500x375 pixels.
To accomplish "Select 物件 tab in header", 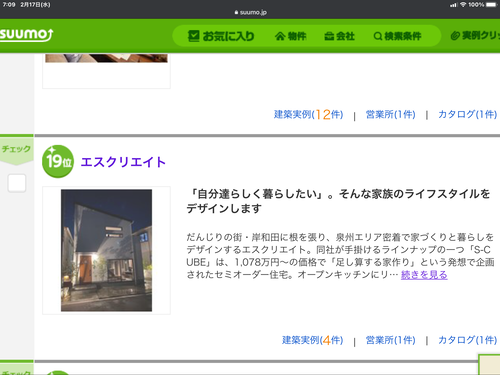I will 290,36.
